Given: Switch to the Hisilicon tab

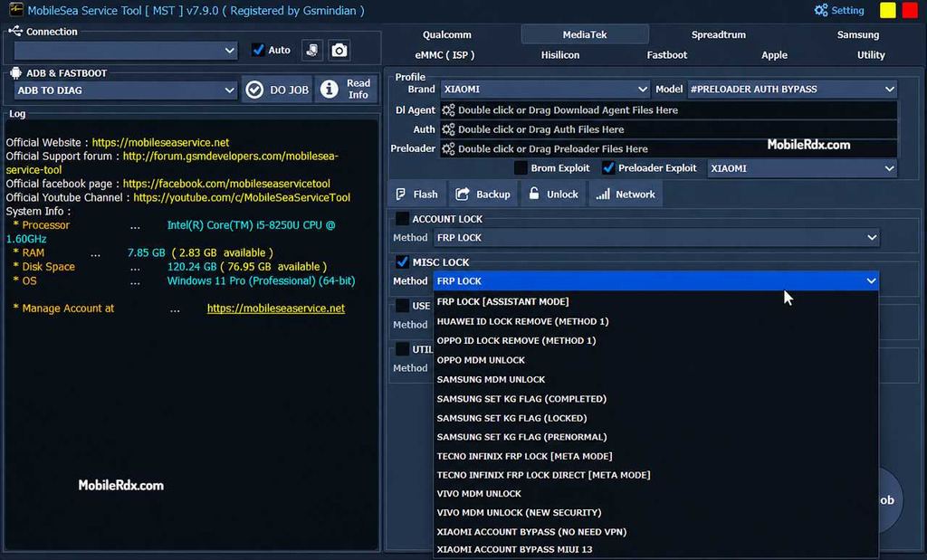Looking at the screenshot, I should click(559, 55).
